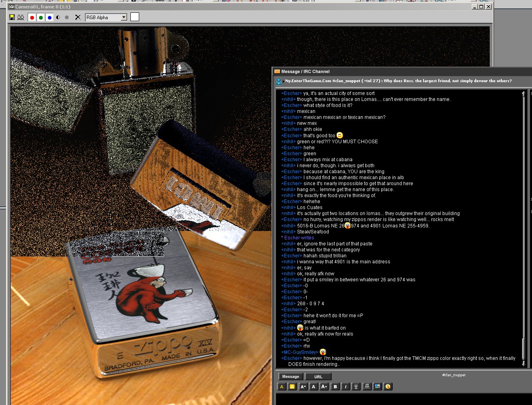Click the channel user icon beside Ny.EnterTheGame.Com

279,81
